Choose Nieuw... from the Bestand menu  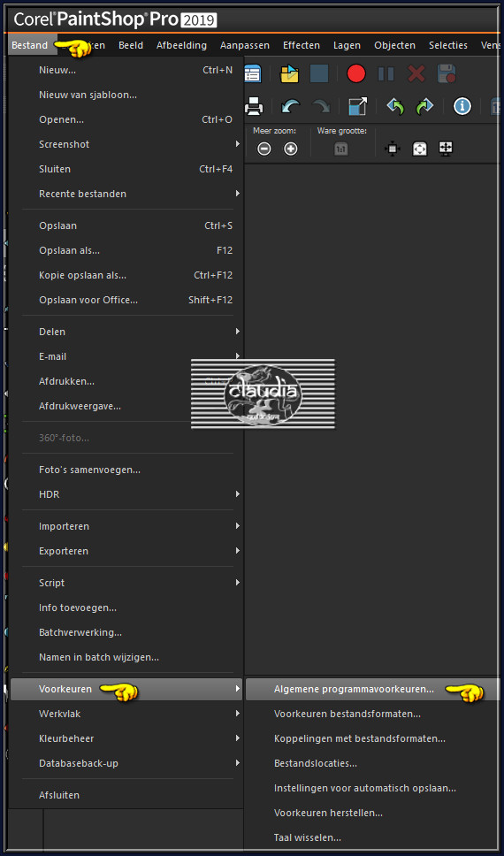point(127,70)
